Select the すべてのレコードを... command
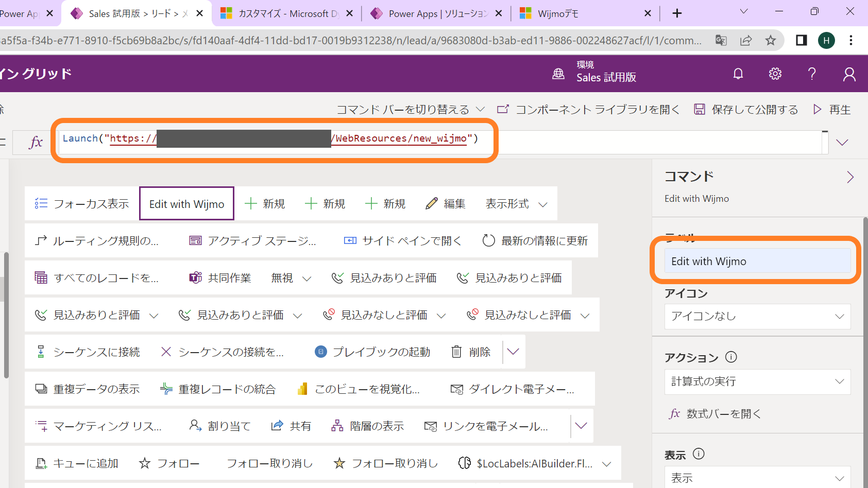 [x=96, y=278]
